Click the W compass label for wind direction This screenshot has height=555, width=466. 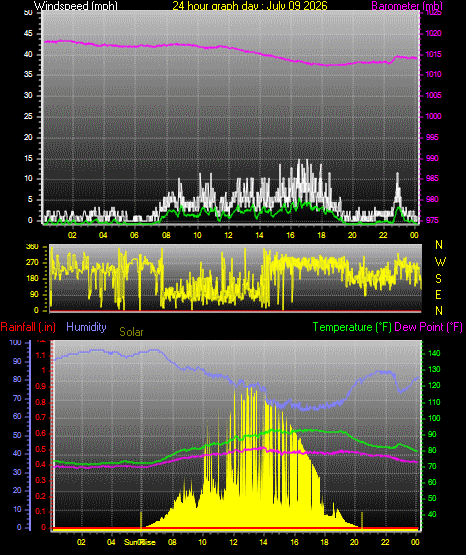click(440, 262)
